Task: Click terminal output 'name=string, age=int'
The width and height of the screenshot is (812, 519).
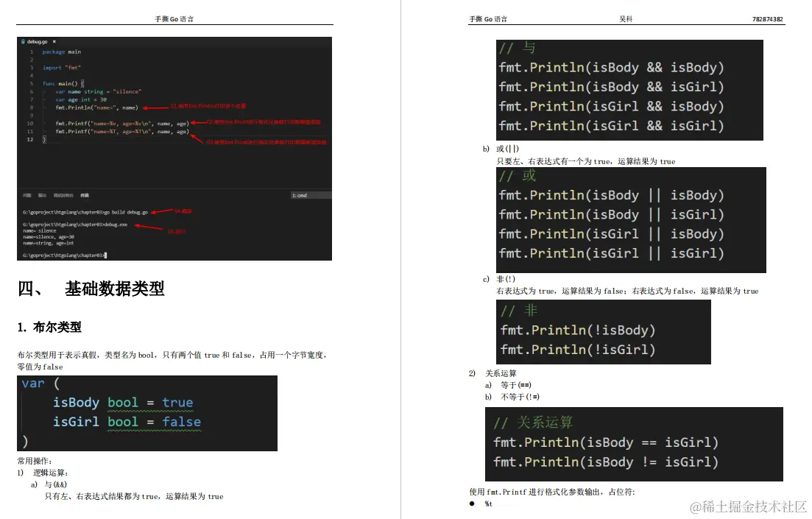Action: [49, 243]
